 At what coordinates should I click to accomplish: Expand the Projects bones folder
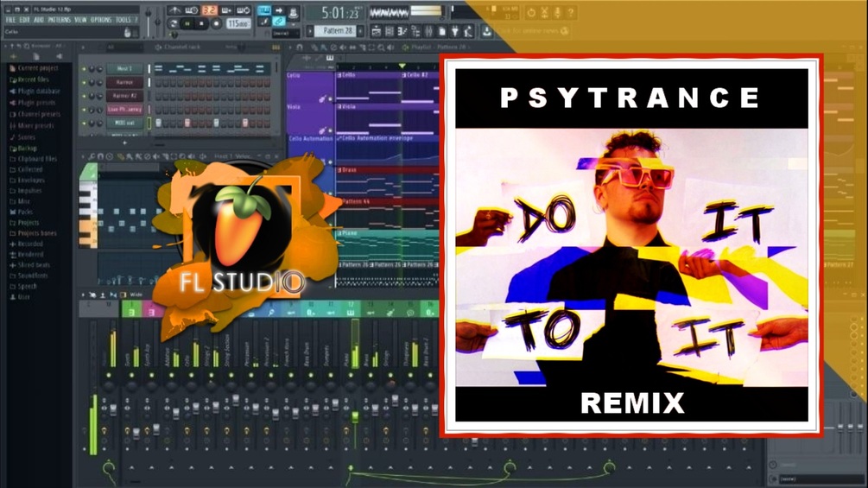click(33, 233)
